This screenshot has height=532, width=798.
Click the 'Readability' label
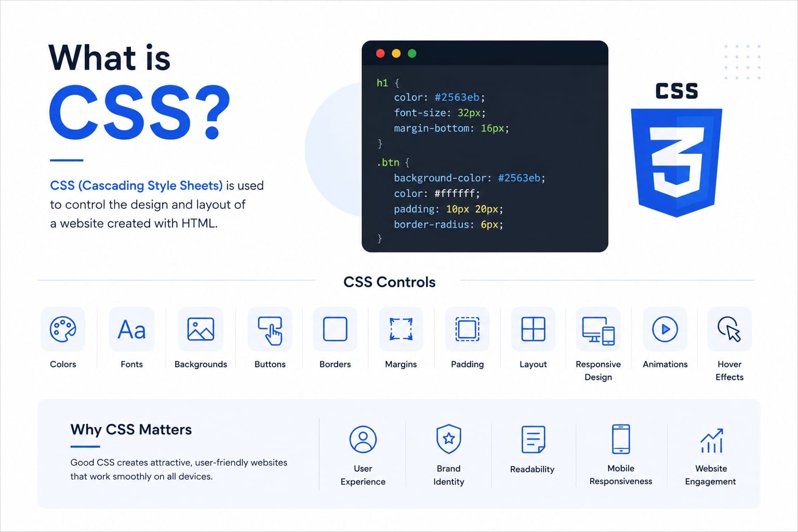(x=533, y=469)
